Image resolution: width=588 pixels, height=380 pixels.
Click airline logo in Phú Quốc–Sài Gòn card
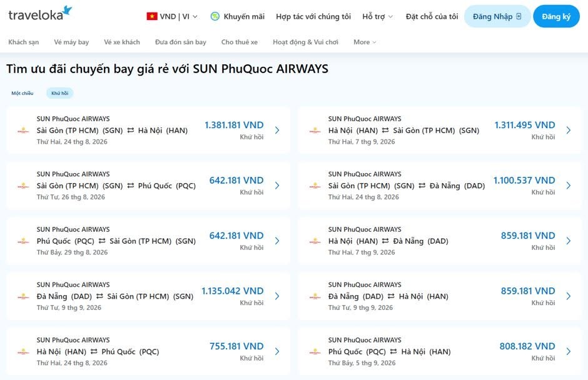pos(23,241)
